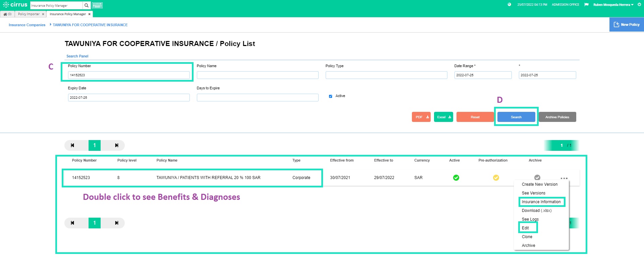Click the blue Search button
Viewport: 644px width, 264px height.
click(516, 117)
